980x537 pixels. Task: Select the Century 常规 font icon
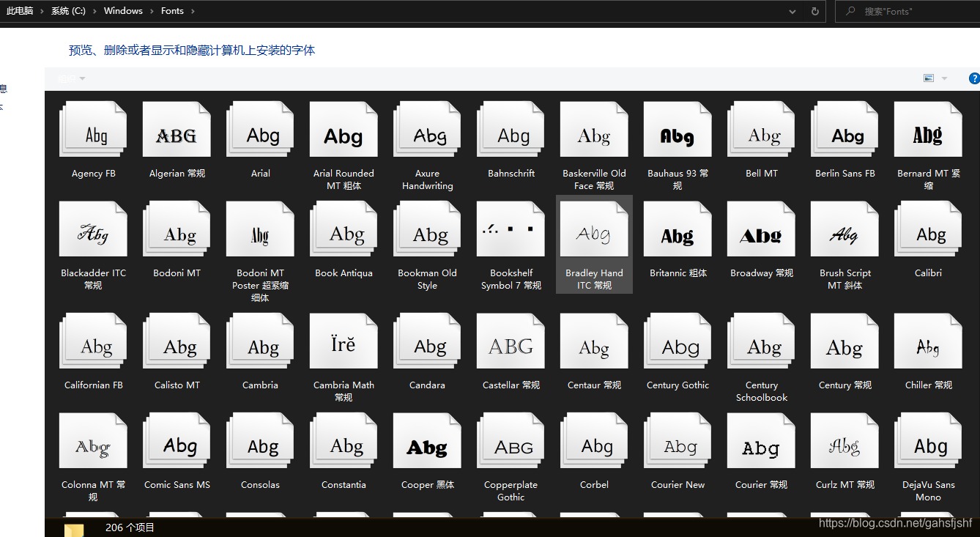[844, 341]
